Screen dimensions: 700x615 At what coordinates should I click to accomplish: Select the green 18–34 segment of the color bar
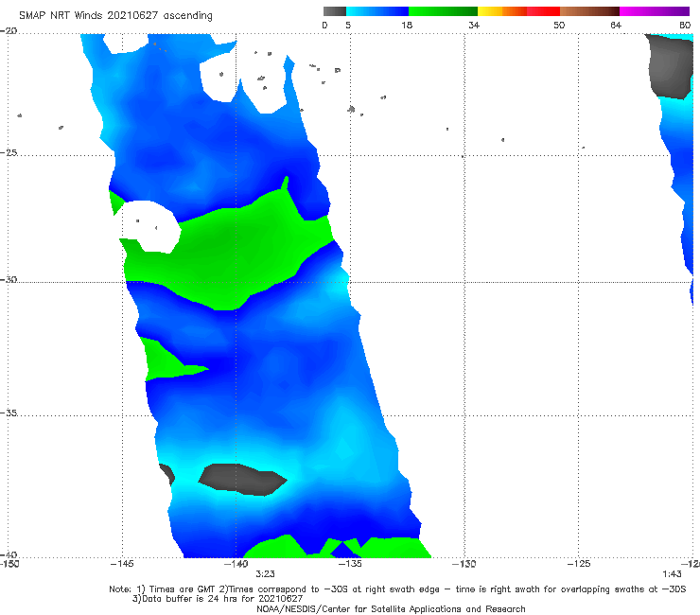[x=443, y=11]
